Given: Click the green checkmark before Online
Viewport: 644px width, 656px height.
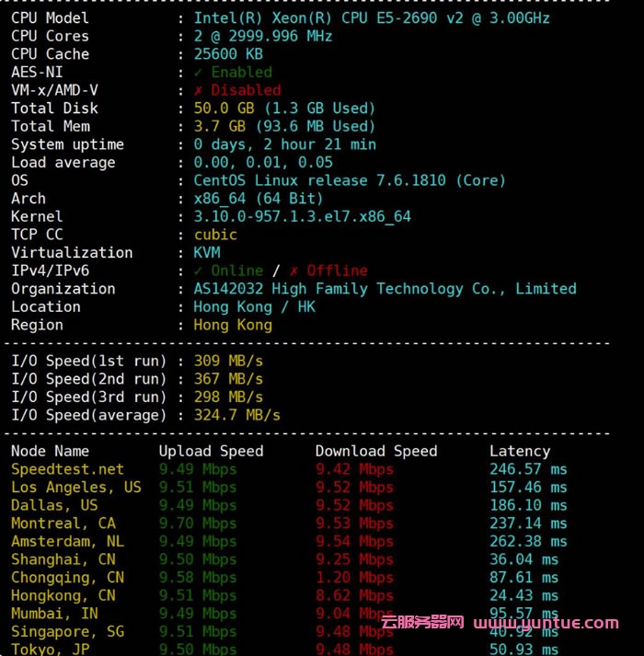Looking at the screenshot, I should (199, 270).
